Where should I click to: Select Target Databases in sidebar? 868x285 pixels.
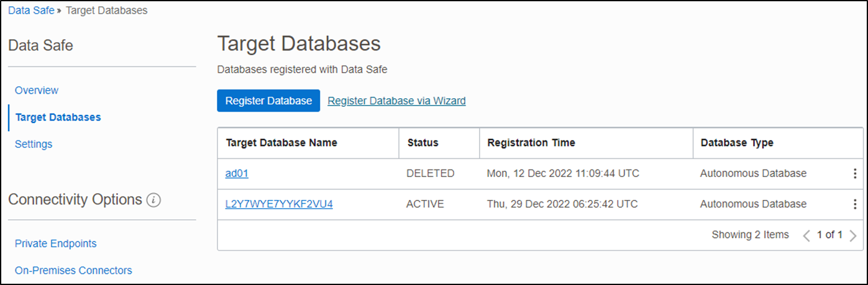point(58,117)
